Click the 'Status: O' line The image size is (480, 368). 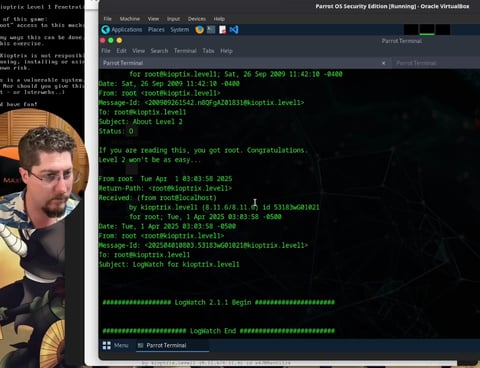point(116,131)
